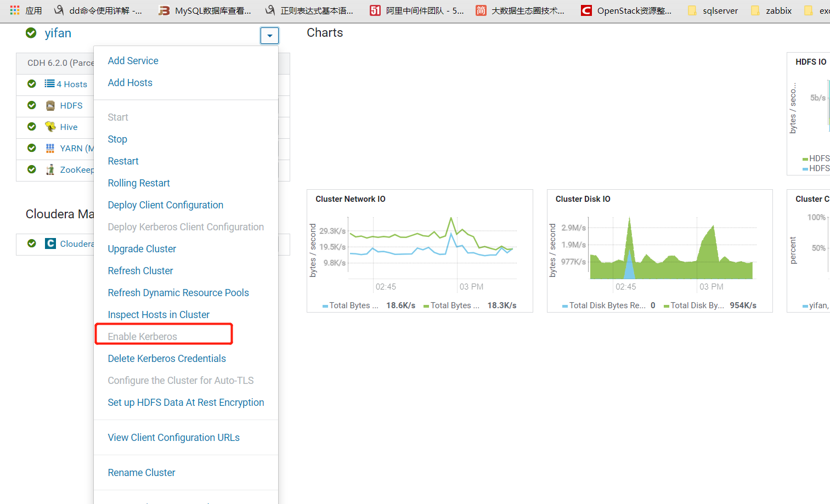Click the yifan cluster health status icon
Image resolution: width=830 pixels, height=504 pixels.
(x=31, y=33)
